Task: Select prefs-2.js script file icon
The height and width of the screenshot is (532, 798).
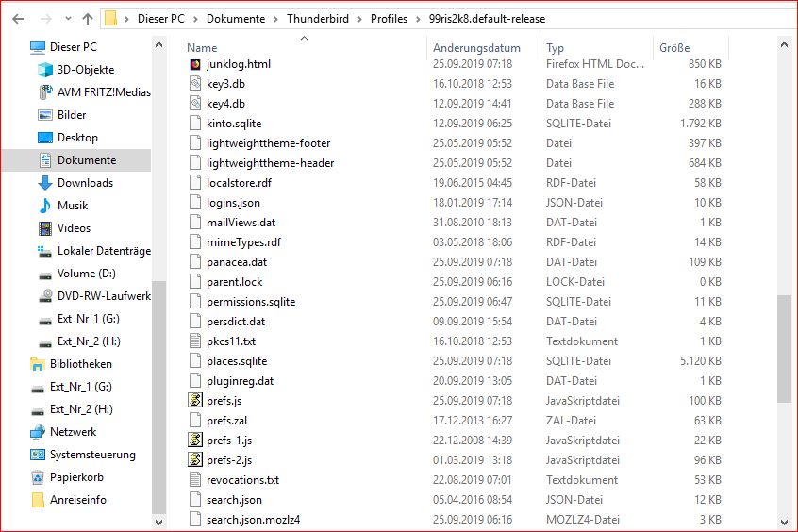Action: point(195,460)
